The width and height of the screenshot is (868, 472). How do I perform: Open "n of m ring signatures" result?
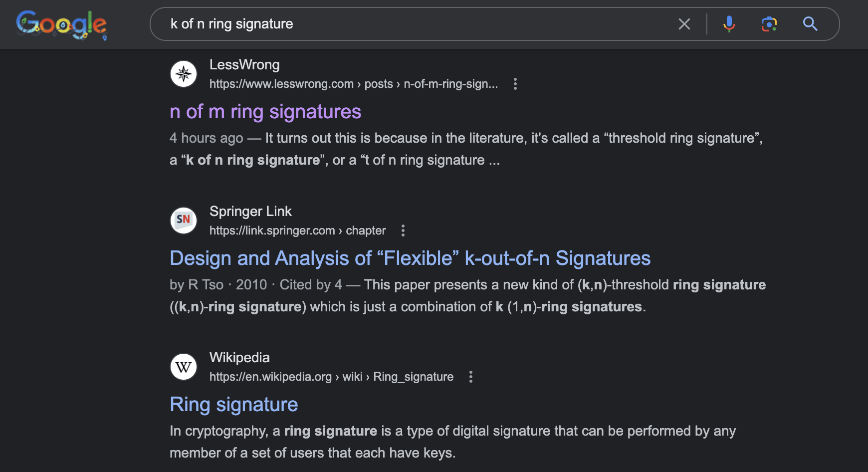265,112
